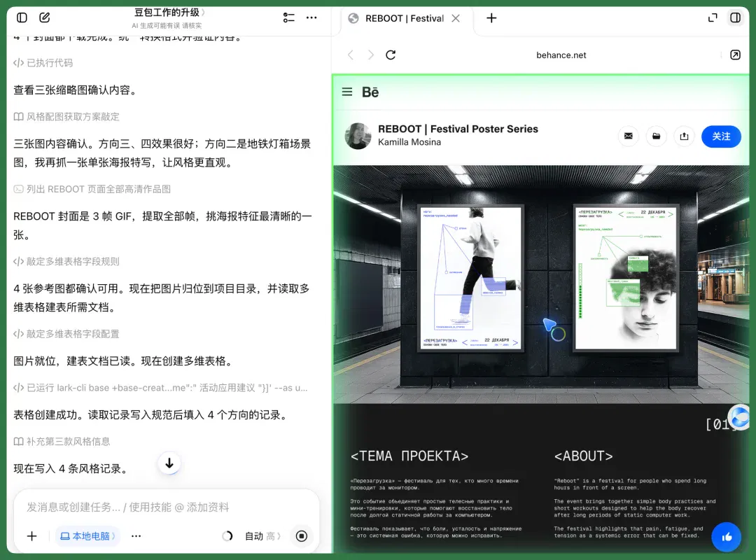Follow author with 关注 button
Screen dimensions: 756x560
[721, 136]
